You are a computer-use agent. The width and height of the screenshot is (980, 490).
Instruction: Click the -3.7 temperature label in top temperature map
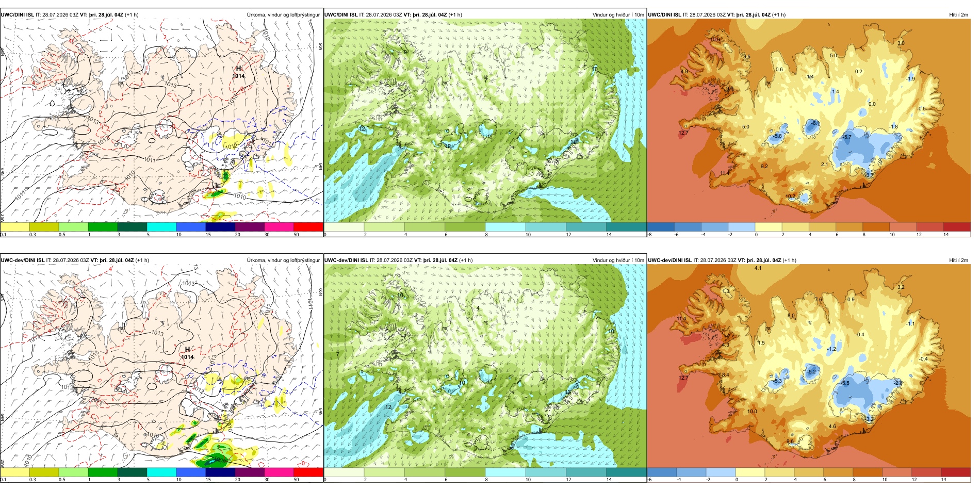[870, 175]
